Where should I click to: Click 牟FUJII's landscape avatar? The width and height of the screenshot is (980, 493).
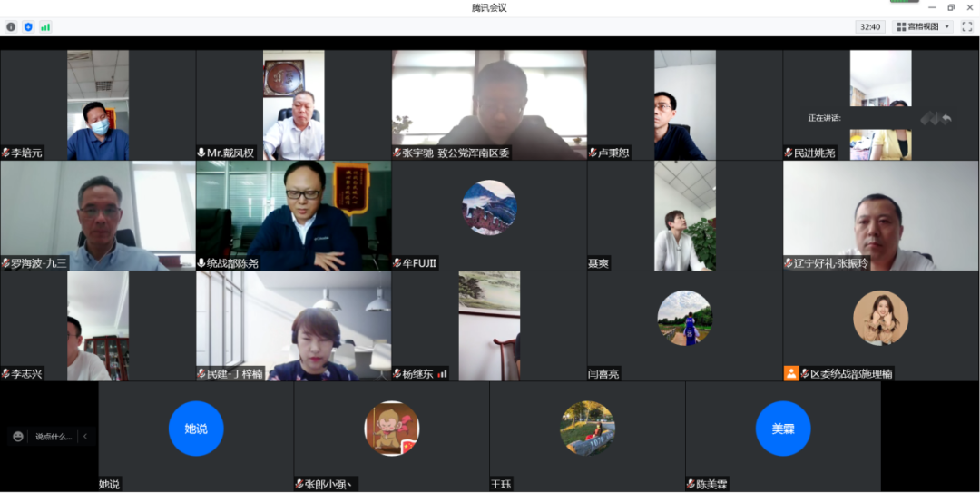tap(489, 208)
